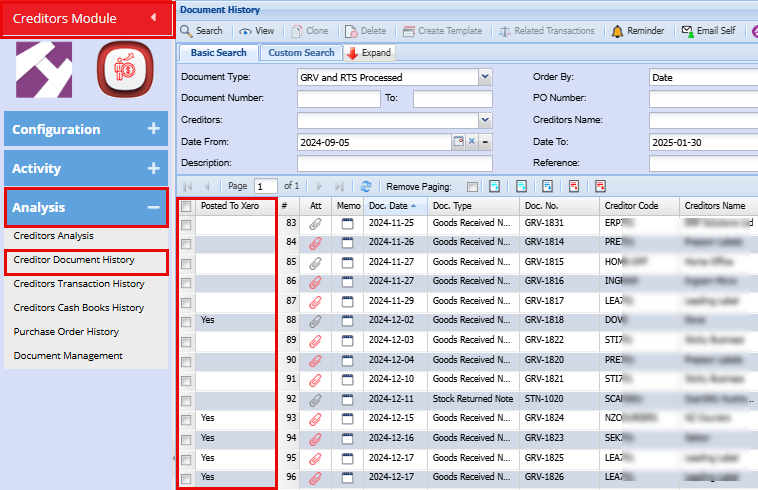Switch to the Custom Search tab

point(301,53)
